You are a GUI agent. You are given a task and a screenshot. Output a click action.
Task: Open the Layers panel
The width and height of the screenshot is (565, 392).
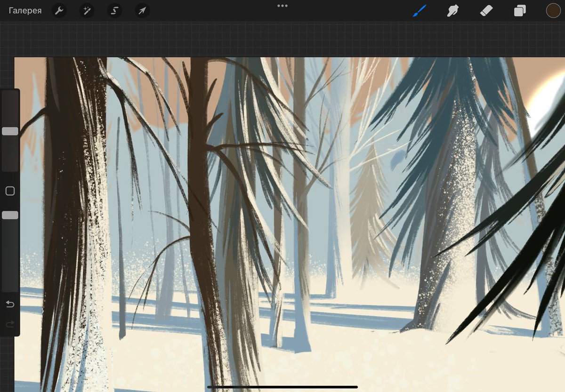tap(520, 10)
